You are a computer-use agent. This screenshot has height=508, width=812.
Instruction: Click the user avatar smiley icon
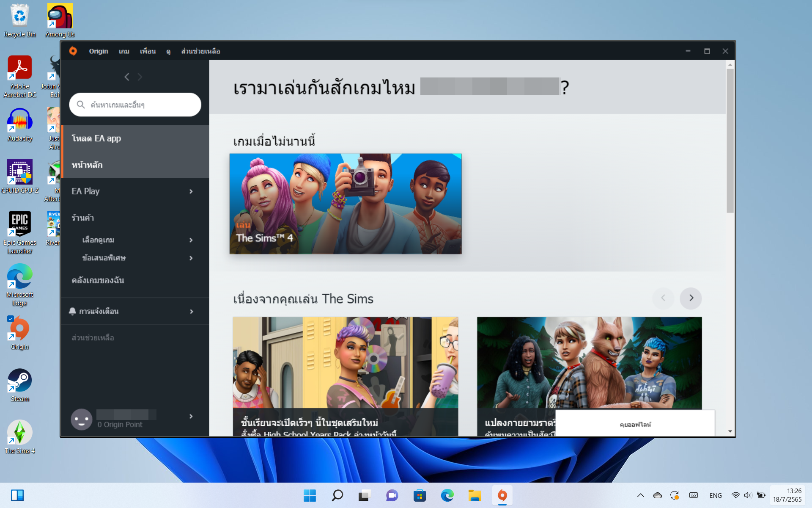(x=81, y=420)
